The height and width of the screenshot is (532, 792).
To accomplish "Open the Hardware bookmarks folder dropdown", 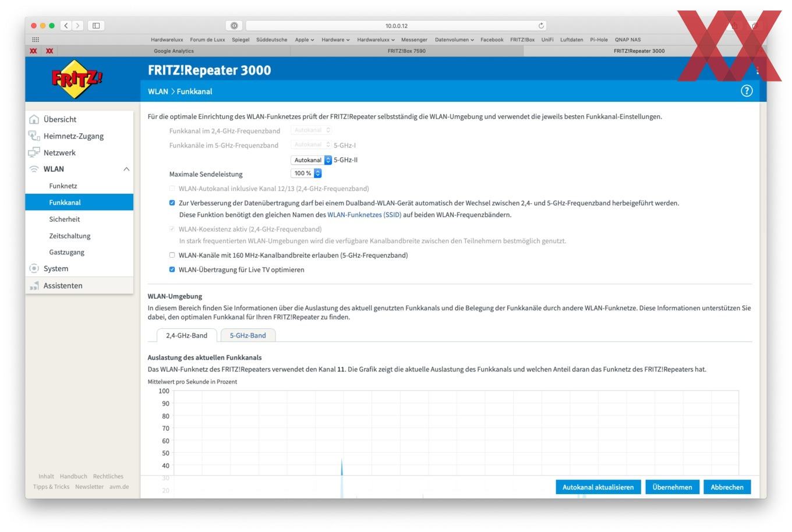I will click(x=335, y=40).
